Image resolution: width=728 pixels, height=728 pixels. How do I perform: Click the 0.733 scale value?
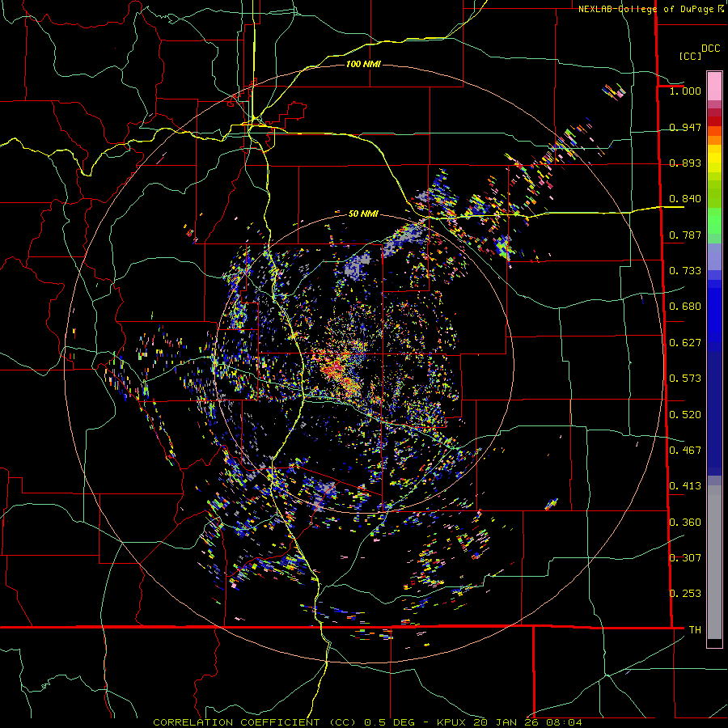(685, 271)
